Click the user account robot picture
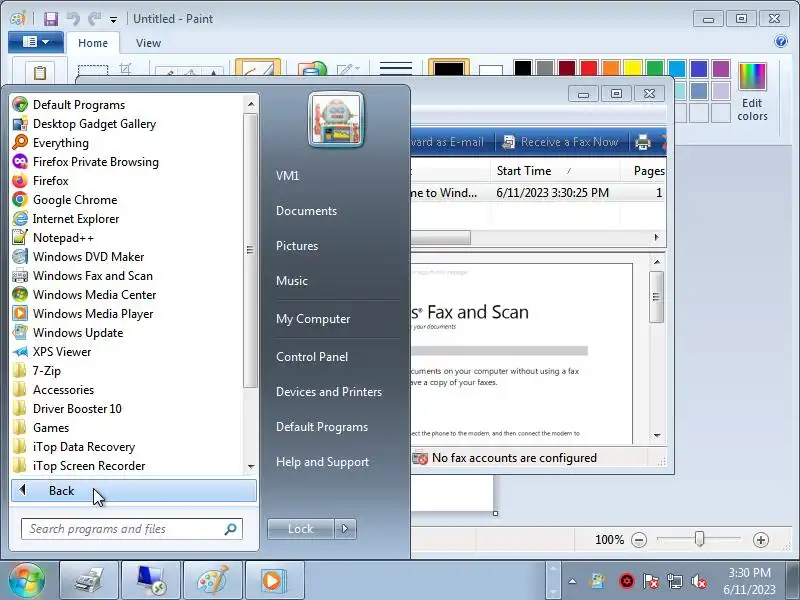Screen dimensions: 800x600 336,120
